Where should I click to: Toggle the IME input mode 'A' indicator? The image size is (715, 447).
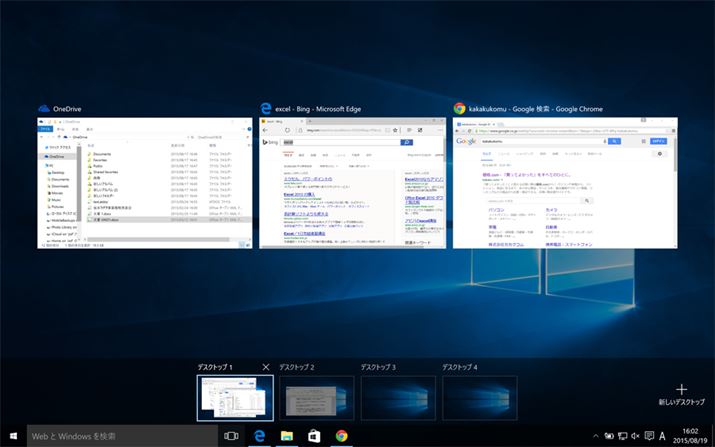663,436
